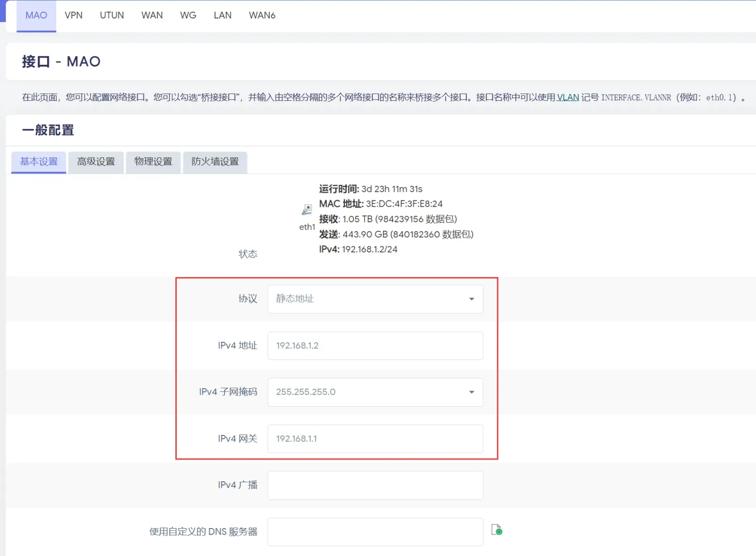Switch to the 高级设置 tab

[96, 162]
